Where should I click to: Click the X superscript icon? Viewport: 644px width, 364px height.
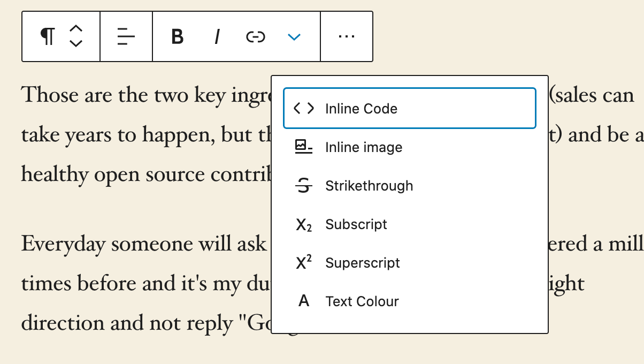[x=304, y=262]
